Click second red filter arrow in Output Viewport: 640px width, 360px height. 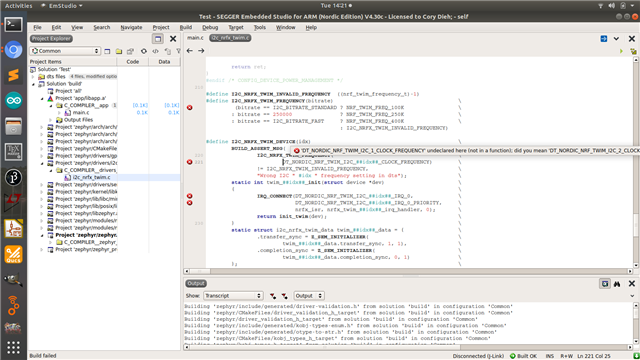tap(284, 296)
